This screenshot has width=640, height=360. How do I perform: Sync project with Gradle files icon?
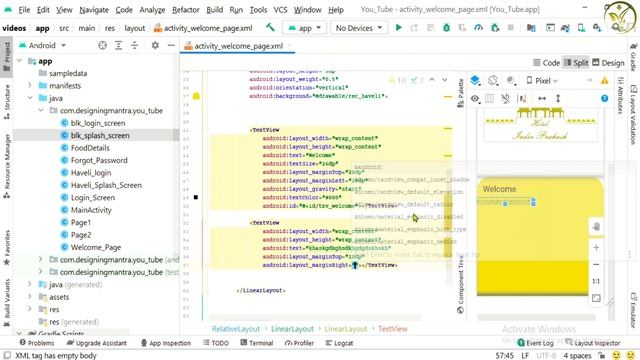(x=565, y=28)
